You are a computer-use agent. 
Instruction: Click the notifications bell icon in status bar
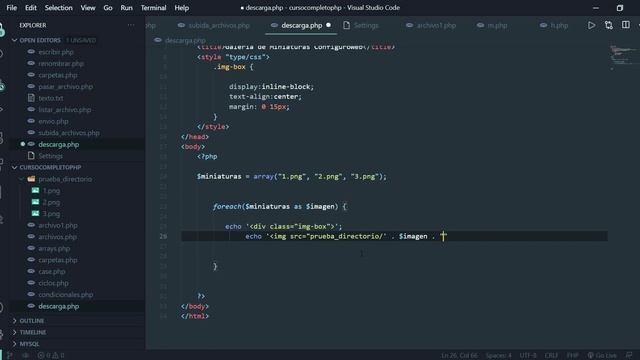tap(629, 356)
